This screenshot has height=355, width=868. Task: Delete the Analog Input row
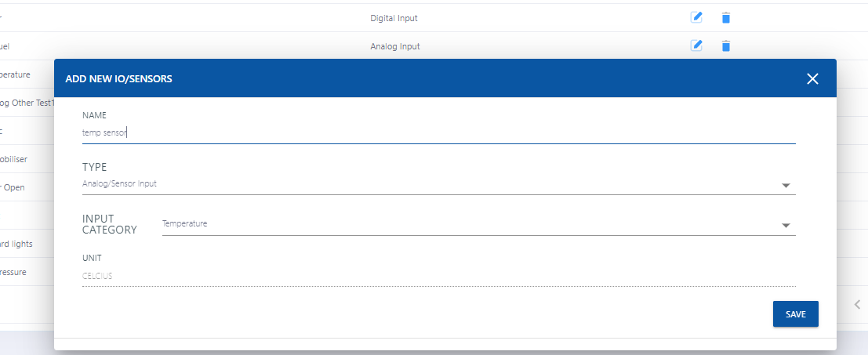726,46
